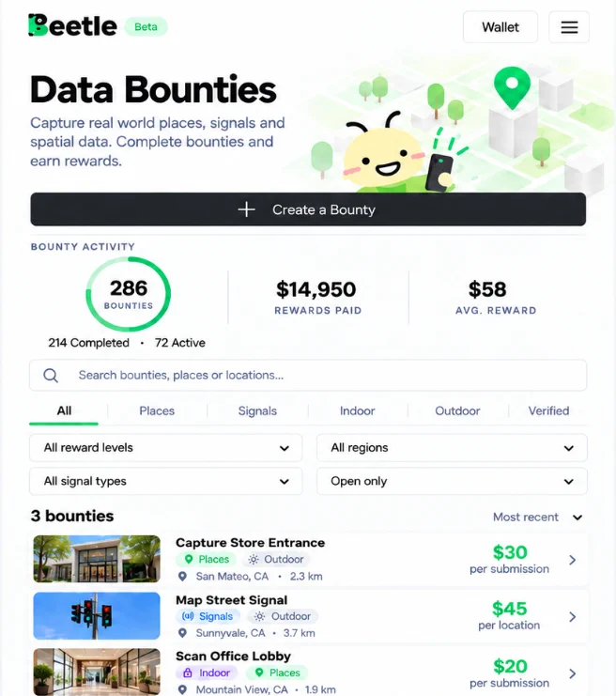The image size is (616, 696).
Task: Open the hamburger menu
Action: (569, 27)
